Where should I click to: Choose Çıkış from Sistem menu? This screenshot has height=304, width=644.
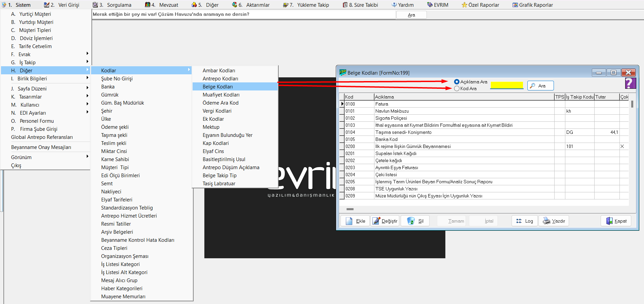[x=46, y=165]
